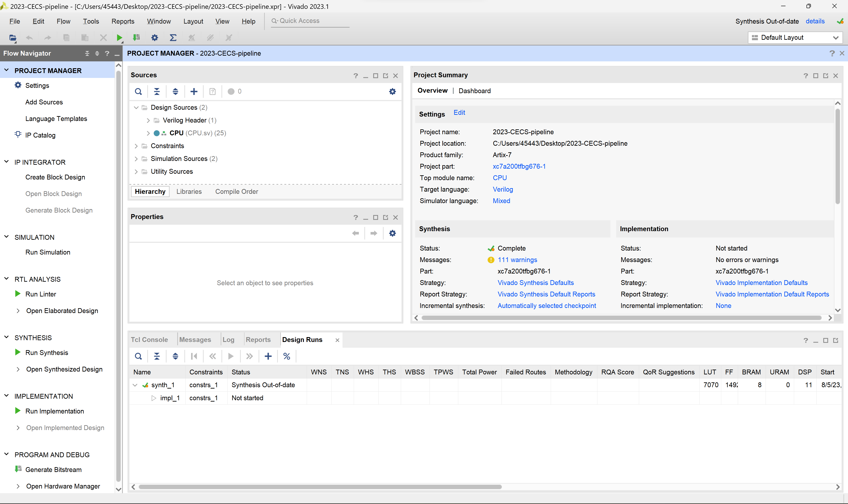This screenshot has width=848, height=504.
Task: Open the Reports menu
Action: tap(123, 21)
